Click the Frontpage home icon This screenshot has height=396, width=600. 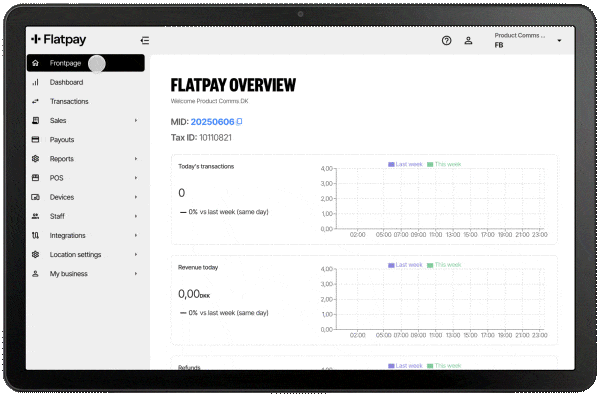pos(35,63)
